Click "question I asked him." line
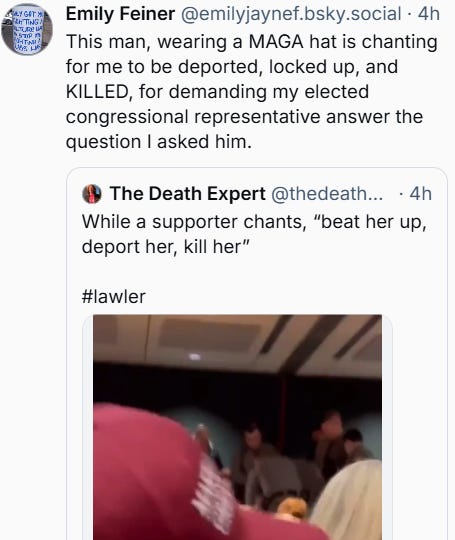Image resolution: width=455 pixels, height=540 pixels. (x=159, y=142)
